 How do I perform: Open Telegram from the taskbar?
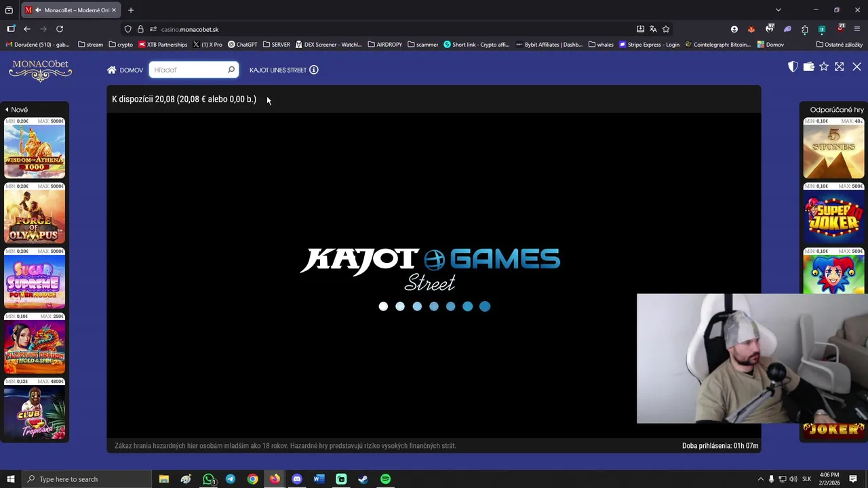(x=231, y=479)
